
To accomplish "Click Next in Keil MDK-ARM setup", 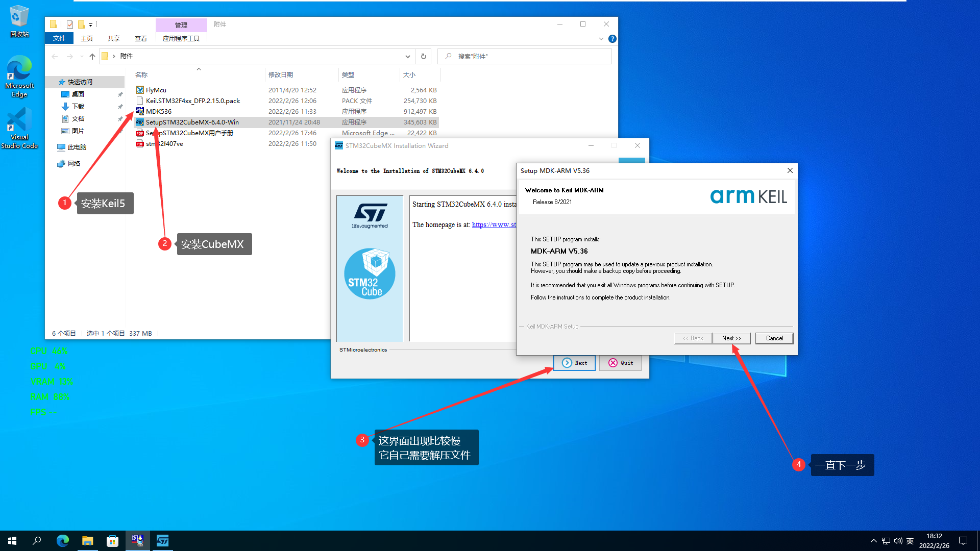I will 731,338.
